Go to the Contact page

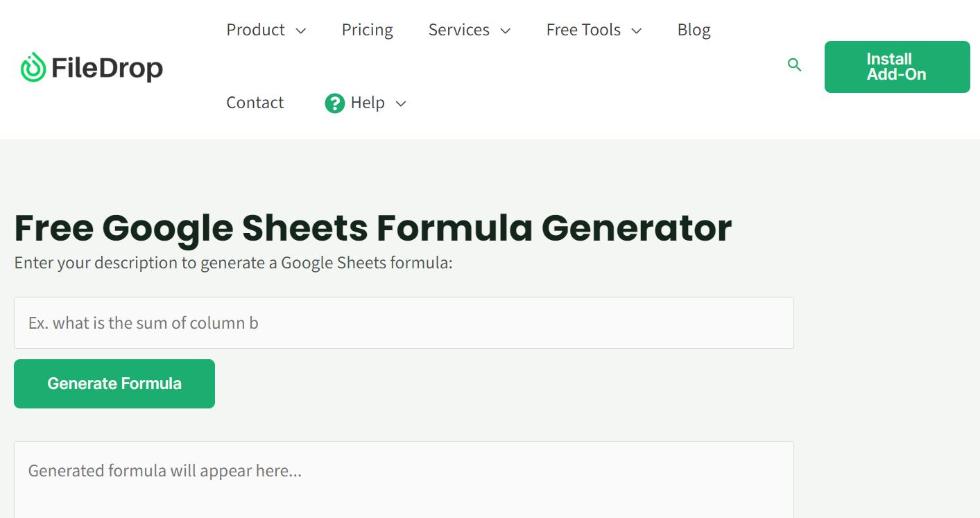point(255,103)
